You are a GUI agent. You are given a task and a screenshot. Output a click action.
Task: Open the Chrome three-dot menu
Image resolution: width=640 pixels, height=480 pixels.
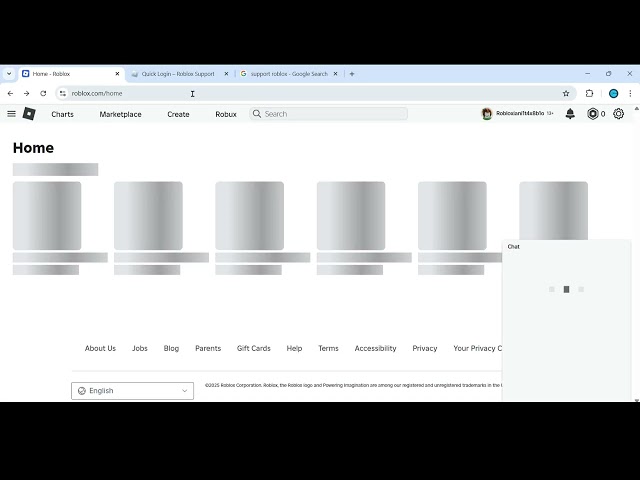tap(630, 93)
